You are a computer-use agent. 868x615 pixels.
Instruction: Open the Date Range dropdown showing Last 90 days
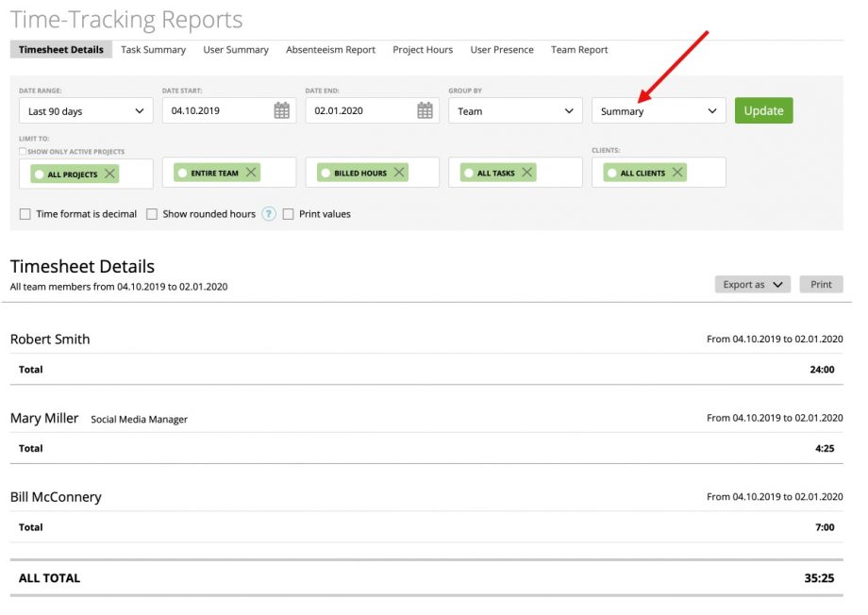click(85, 110)
